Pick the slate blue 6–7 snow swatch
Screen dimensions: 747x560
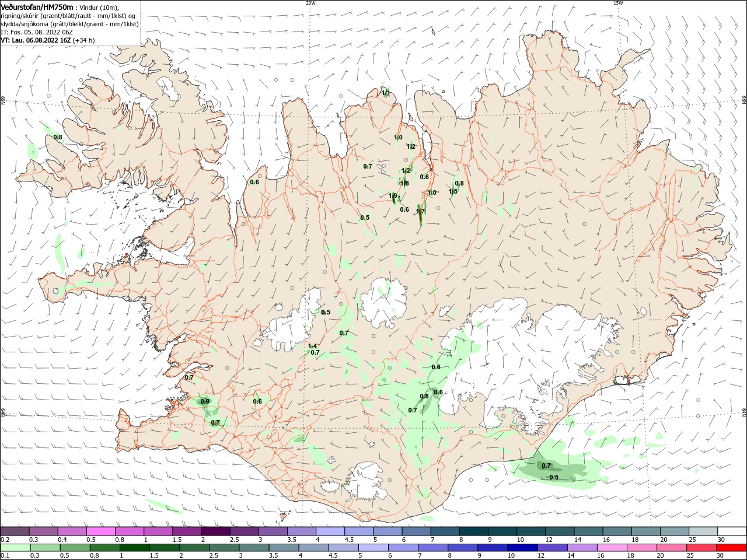click(x=416, y=531)
